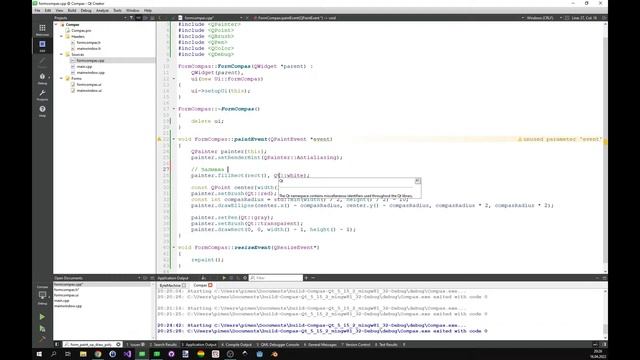
Task: Fold the resizeEvent function at line 40
Action: point(174,247)
